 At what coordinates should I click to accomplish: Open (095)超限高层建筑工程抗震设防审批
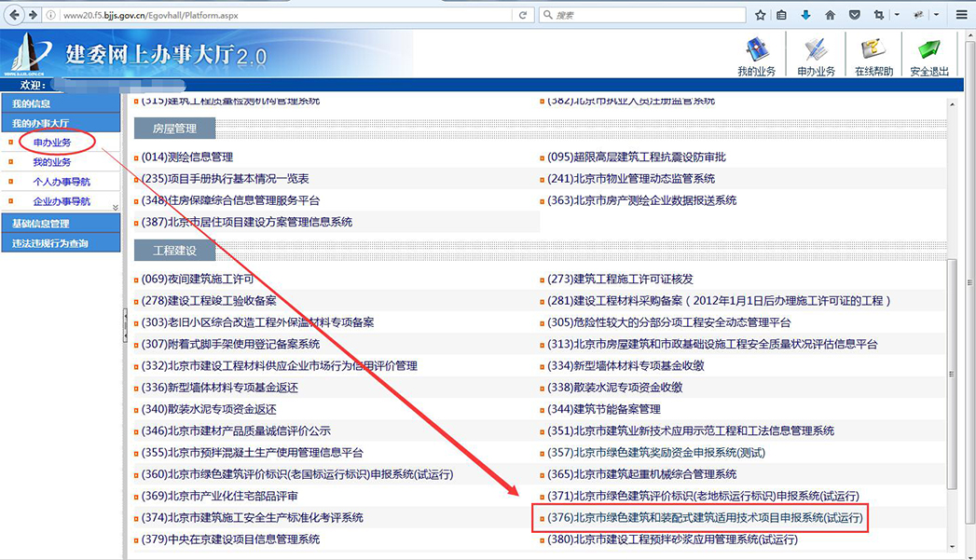[x=637, y=157]
